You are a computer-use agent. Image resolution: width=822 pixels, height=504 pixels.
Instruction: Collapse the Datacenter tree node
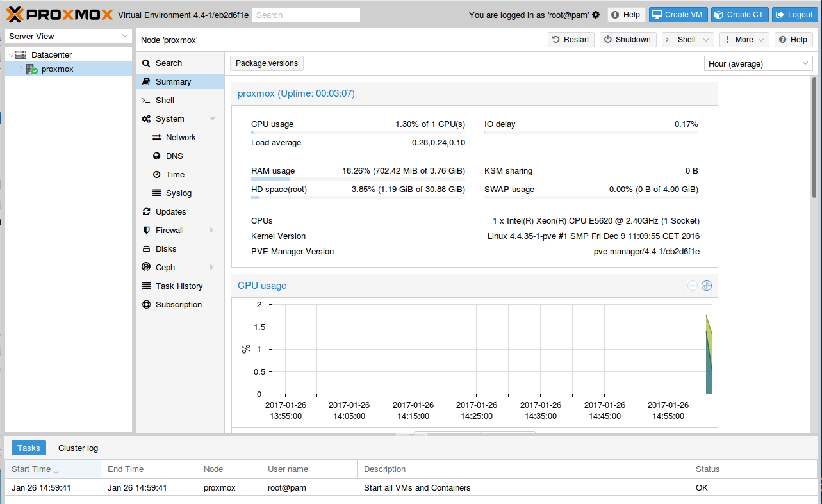pyautogui.click(x=11, y=55)
